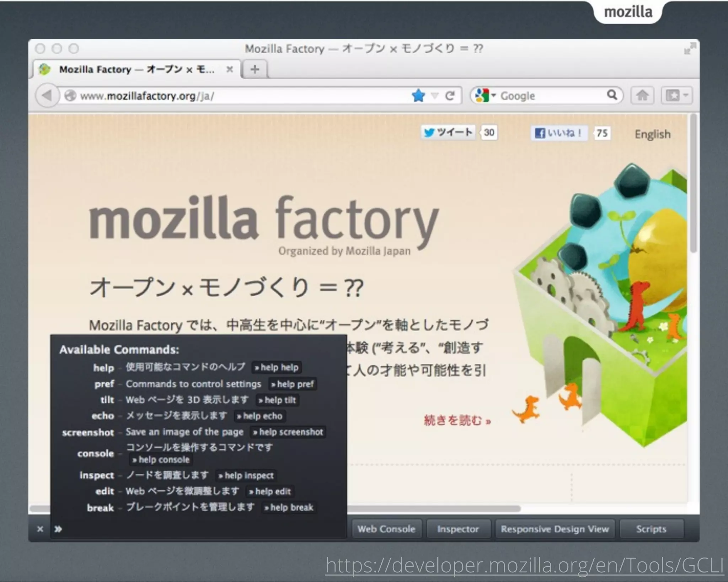Click the 'break' command name
728x582 pixels.
[x=100, y=508]
